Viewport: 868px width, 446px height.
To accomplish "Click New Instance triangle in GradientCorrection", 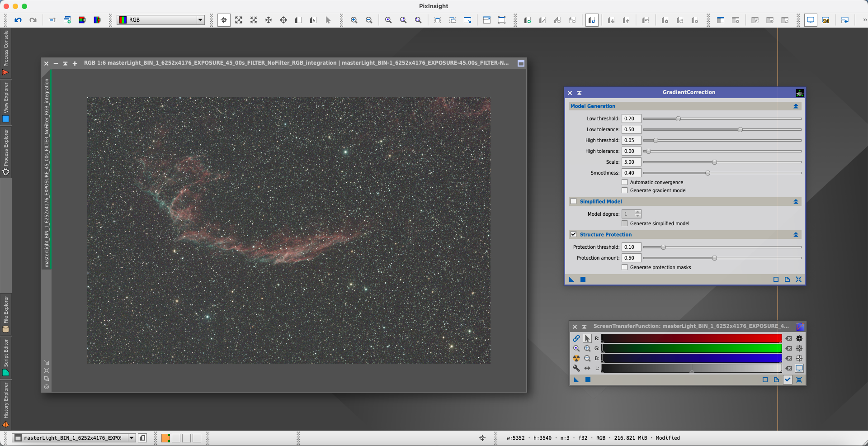I will pyautogui.click(x=571, y=280).
